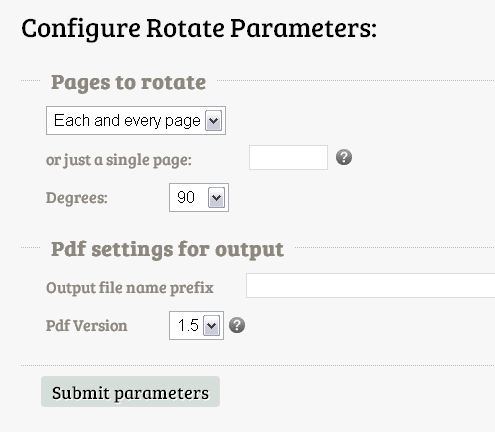Expand the Pdf Version dropdown arrow
This screenshot has width=495, height=432.
(211, 325)
